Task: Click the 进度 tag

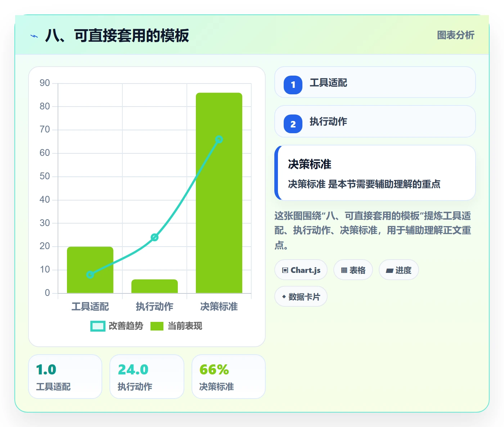Action: coord(399,270)
